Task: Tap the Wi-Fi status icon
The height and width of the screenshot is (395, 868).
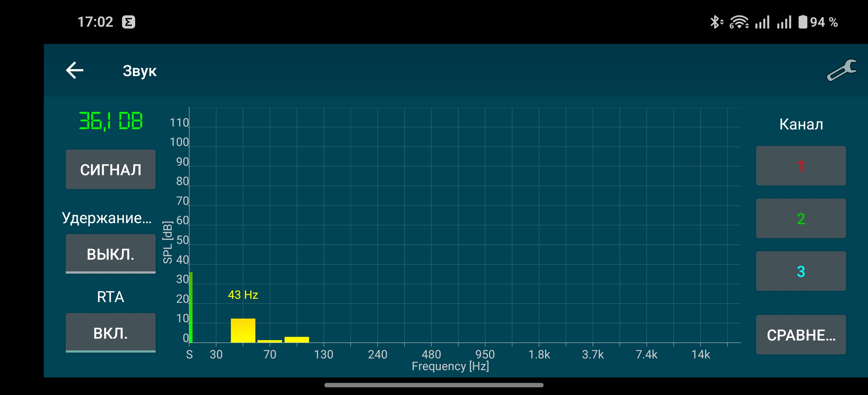Action: (739, 22)
